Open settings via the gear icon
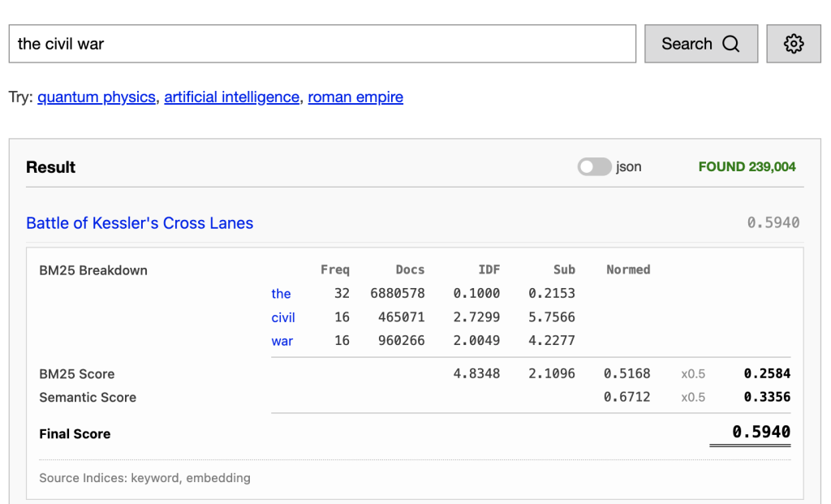Screen dimensions: 831x504 793,44
